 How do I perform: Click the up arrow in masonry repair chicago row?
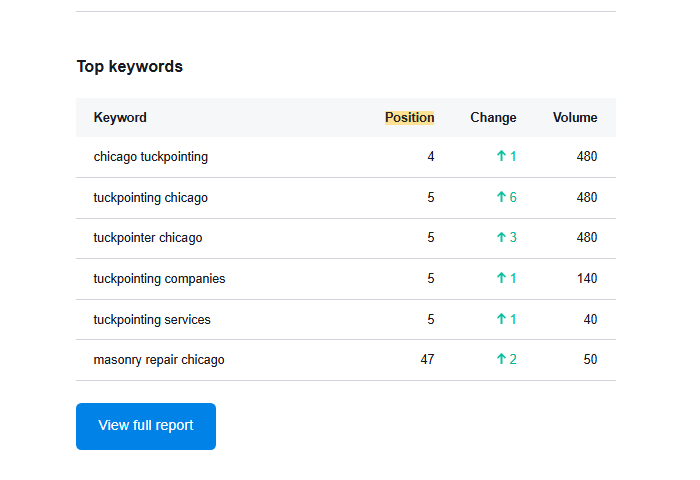tap(501, 359)
